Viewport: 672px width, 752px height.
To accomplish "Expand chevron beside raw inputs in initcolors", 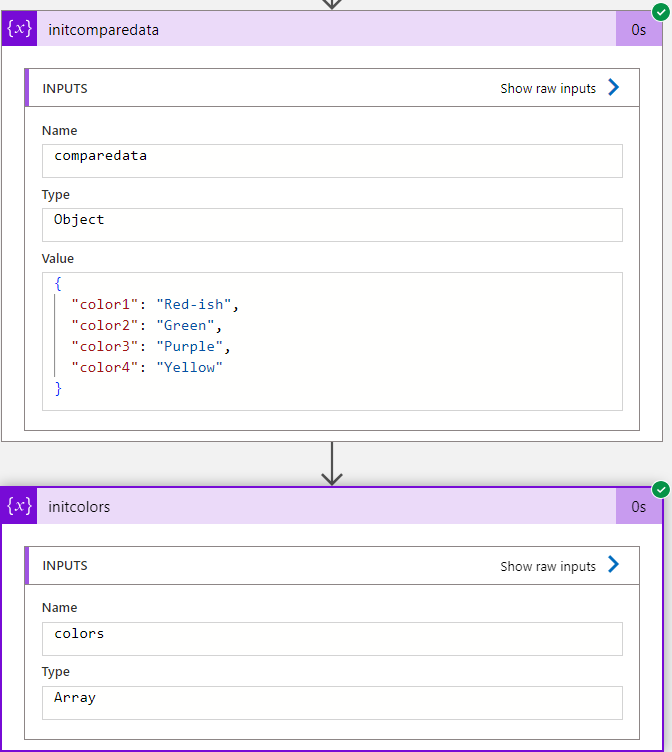I will click(614, 565).
